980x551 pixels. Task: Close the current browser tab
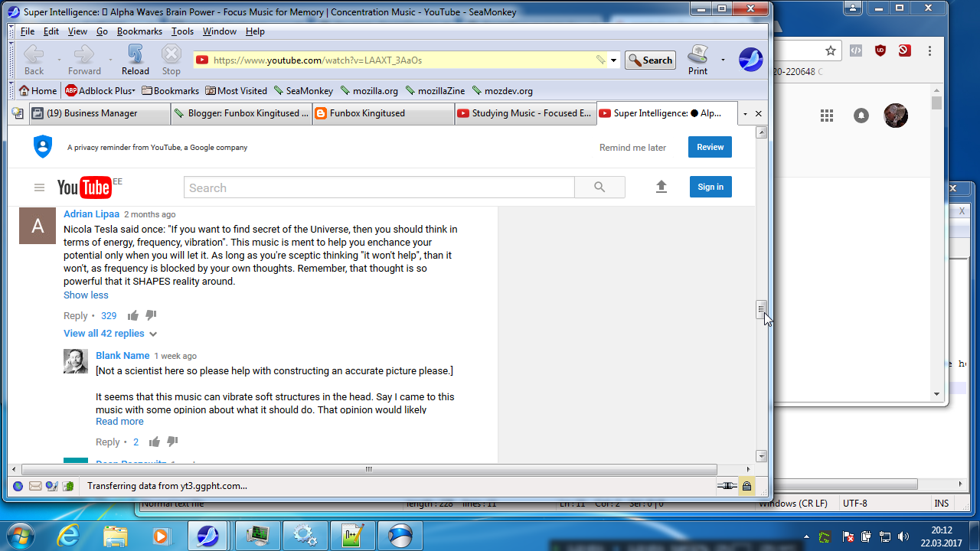759,113
